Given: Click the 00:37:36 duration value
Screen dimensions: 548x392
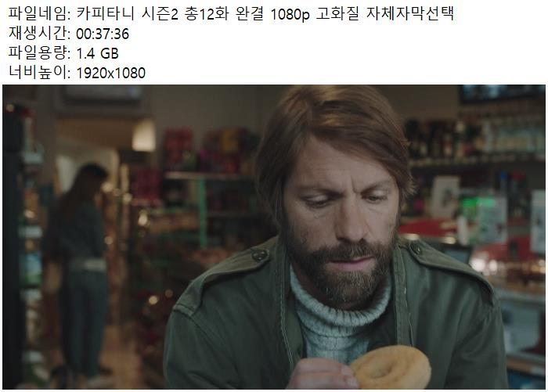Looking at the screenshot, I should tap(103, 34).
